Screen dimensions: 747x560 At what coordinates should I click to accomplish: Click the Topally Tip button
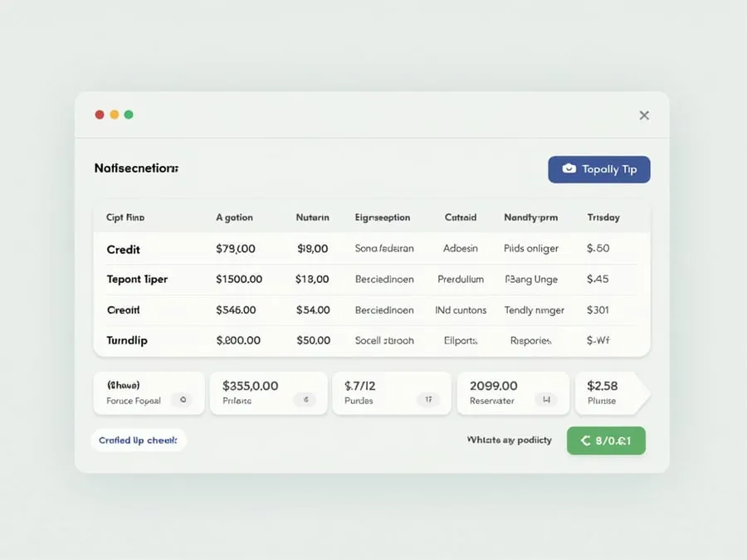click(x=598, y=169)
